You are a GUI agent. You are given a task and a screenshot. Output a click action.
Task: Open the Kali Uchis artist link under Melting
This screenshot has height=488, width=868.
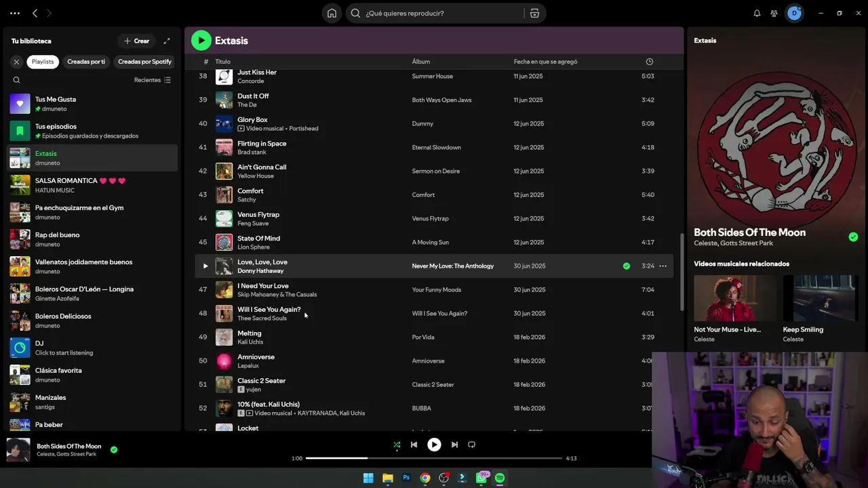click(x=250, y=342)
